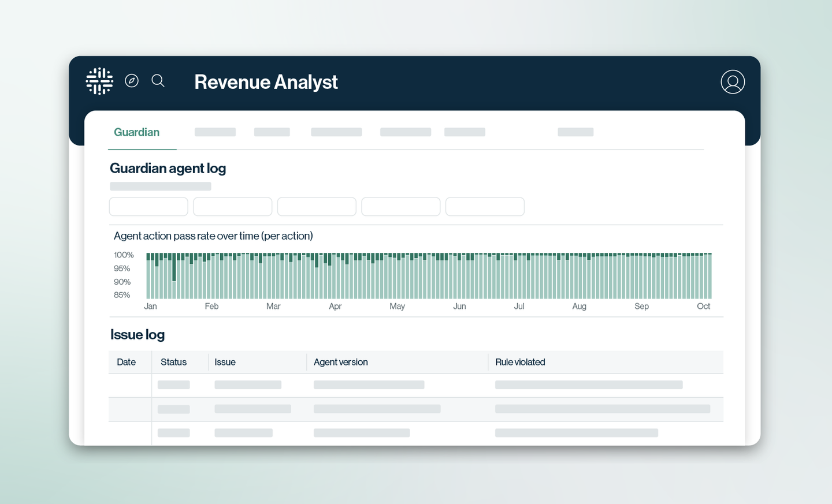The height and width of the screenshot is (504, 832).
Task: Click the 95% value on the chart axis
Action: pyautogui.click(x=122, y=268)
